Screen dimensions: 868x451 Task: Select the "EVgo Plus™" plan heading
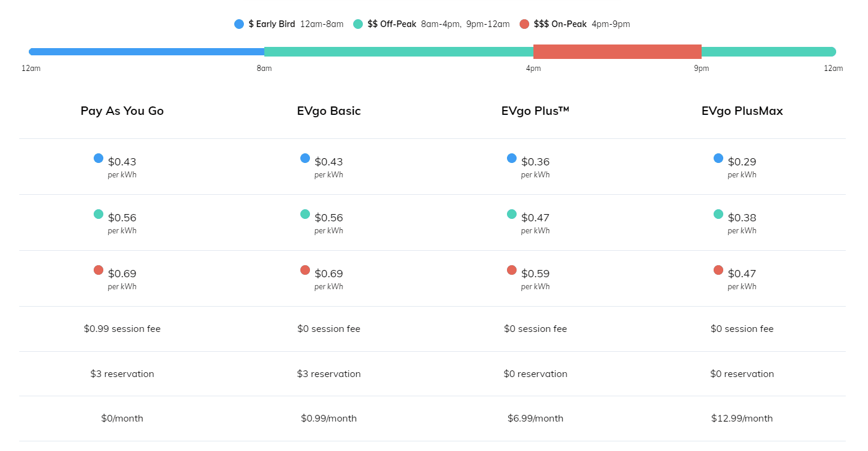pos(536,111)
